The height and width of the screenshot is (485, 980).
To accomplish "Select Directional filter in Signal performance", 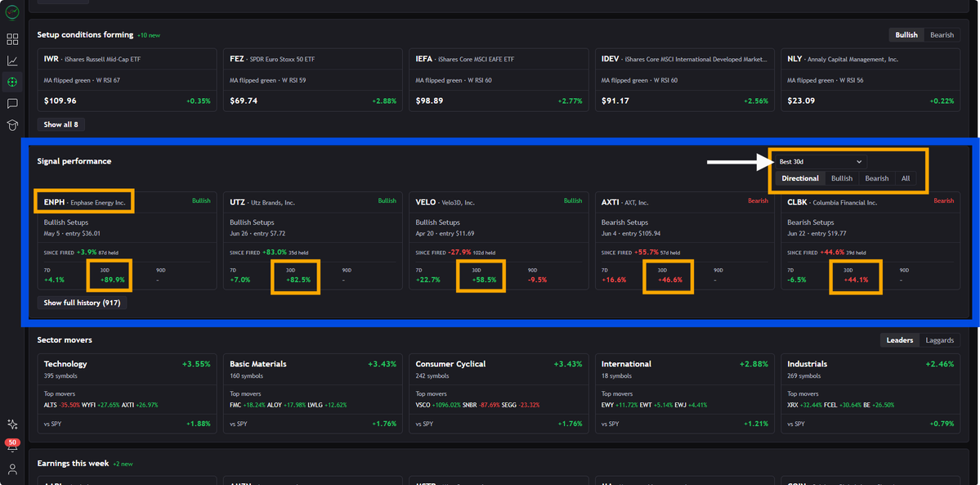I will 800,178.
